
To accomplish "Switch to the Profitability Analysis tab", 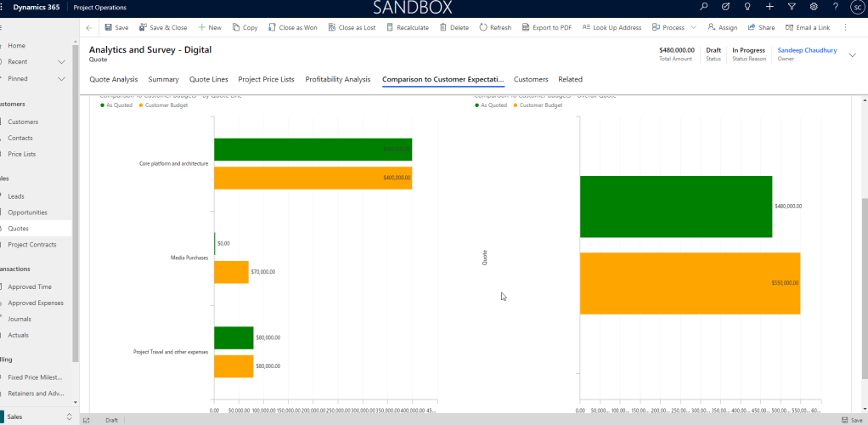I will [337, 79].
